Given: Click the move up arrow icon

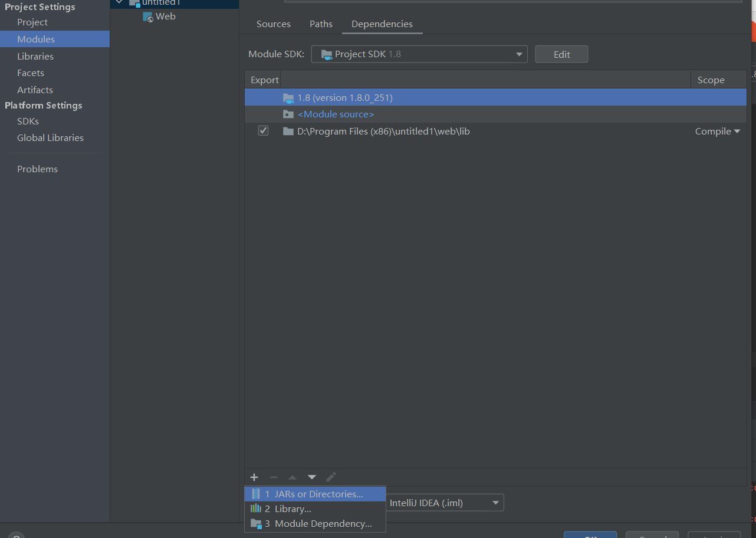Looking at the screenshot, I should (x=292, y=477).
